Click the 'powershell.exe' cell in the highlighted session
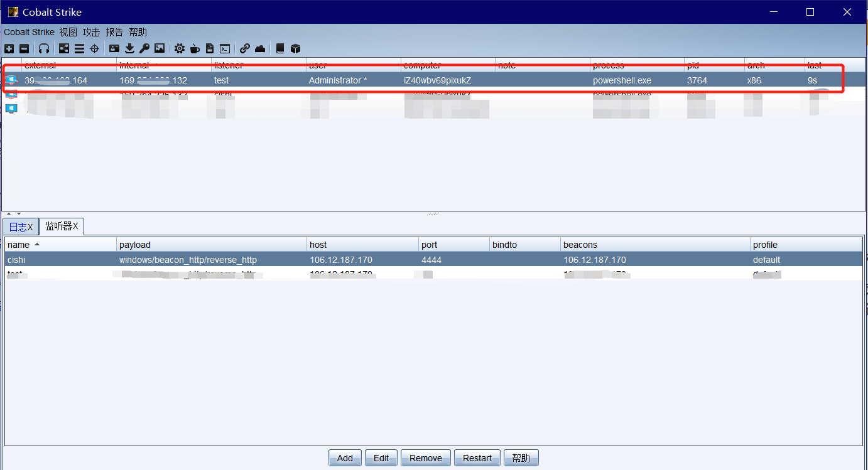This screenshot has width=868, height=470. [x=622, y=80]
